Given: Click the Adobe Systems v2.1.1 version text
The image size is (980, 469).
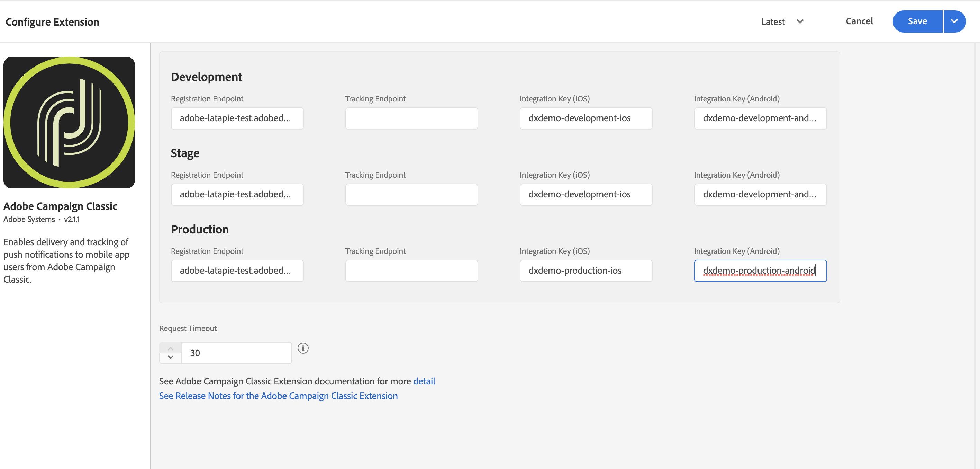Looking at the screenshot, I should pos(42,219).
